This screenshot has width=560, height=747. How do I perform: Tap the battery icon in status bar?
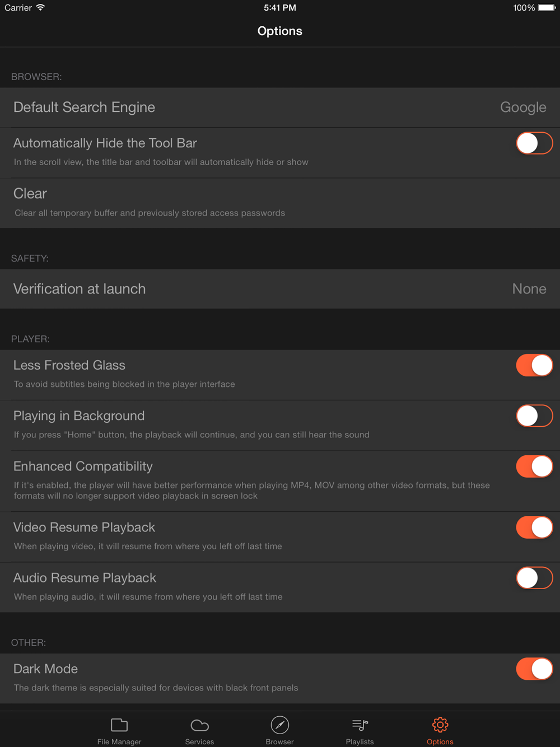point(547,8)
